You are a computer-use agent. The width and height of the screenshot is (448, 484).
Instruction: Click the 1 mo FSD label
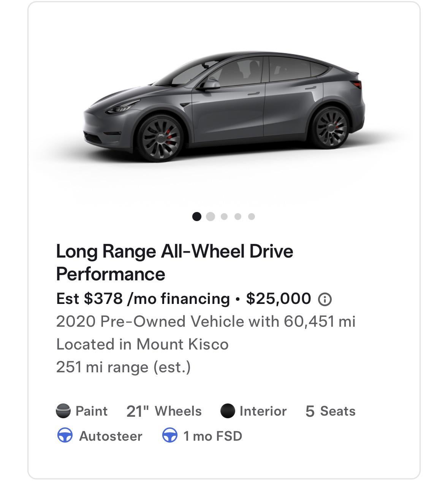212,436
